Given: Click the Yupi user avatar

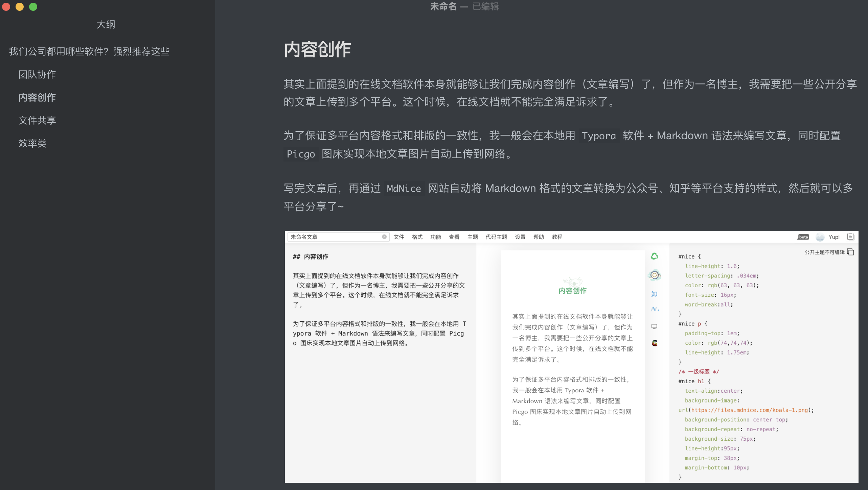Looking at the screenshot, I should (x=820, y=237).
